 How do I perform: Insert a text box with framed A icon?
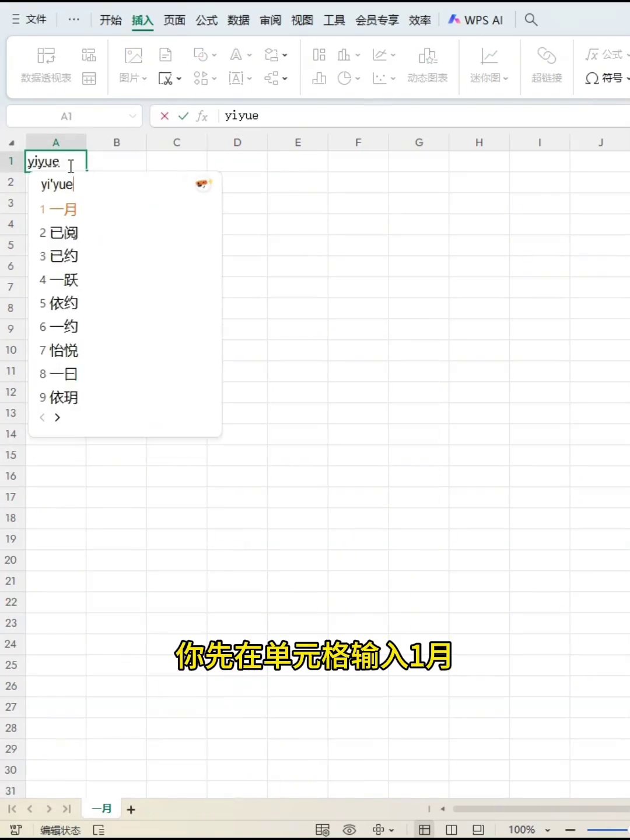coord(236,78)
